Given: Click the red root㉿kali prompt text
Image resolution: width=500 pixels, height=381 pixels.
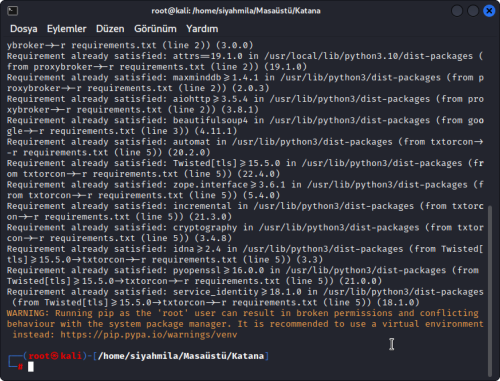Looking at the screenshot, I should (55, 356).
